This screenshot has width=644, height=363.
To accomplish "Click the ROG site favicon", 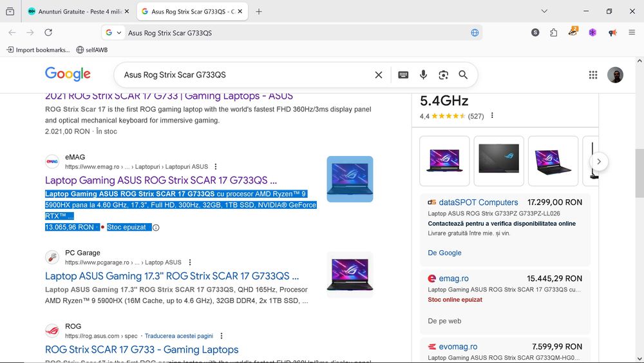I will [x=52, y=331].
